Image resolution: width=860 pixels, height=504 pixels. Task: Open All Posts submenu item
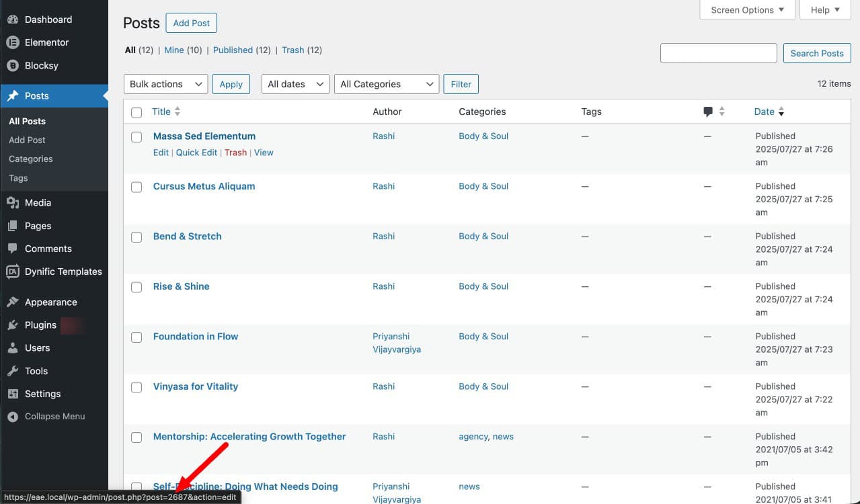pos(27,121)
